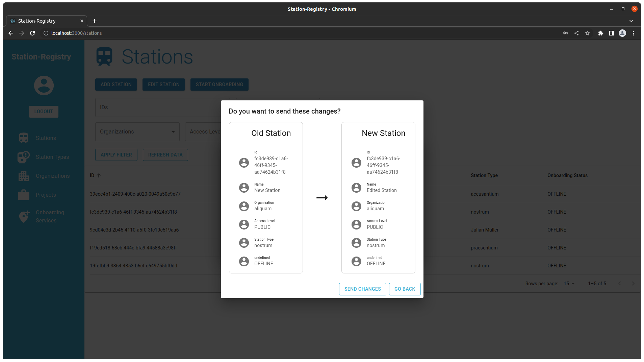Toggle the browser side panel icon
The height and width of the screenshot is (362, 644).
point(611,33)
